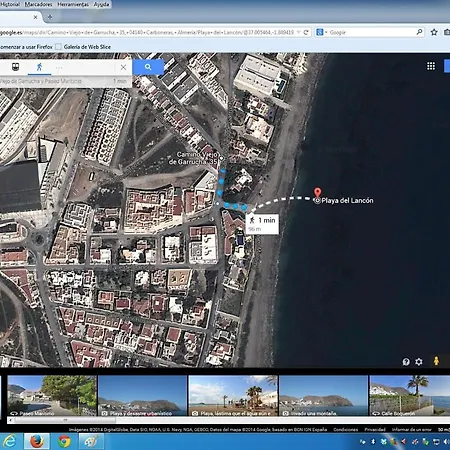Open more travel modes ellipsis
The image size is (450, 450).
pyautogui.click(x=59, y=68)
